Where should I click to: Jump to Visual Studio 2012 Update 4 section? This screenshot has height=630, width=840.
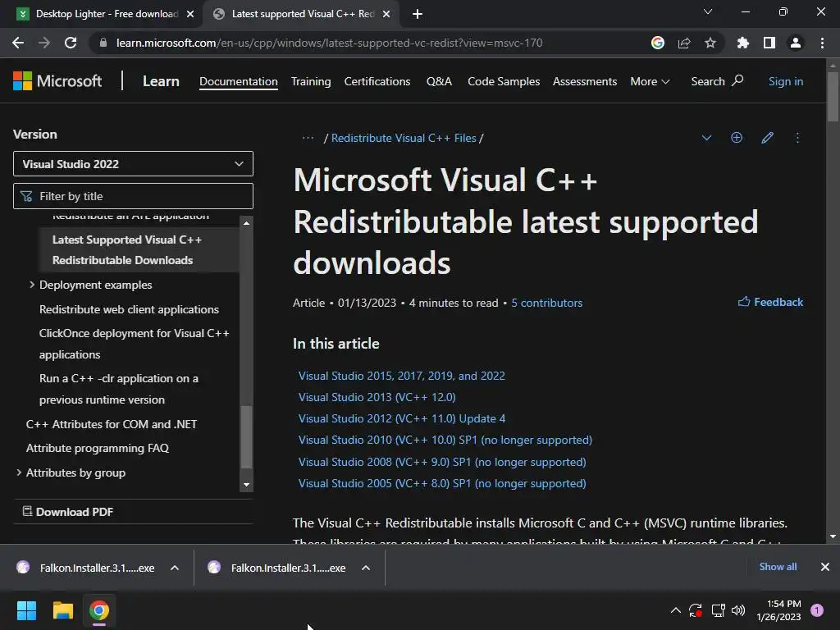[x=402, y=418]
